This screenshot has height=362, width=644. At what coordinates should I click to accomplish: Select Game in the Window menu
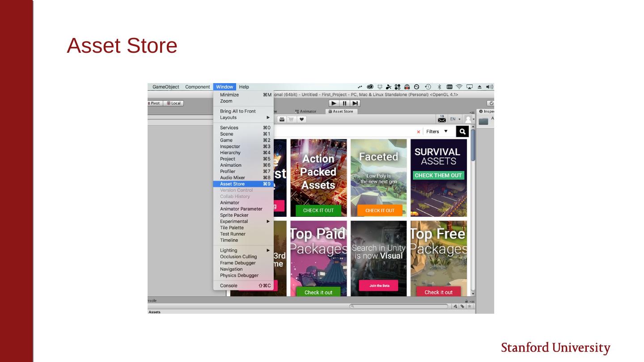coord(243,140)
